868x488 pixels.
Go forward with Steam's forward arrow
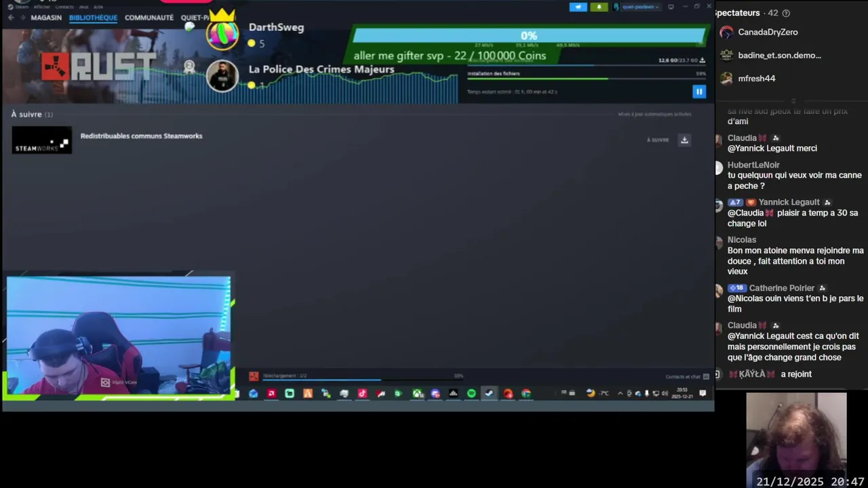tap(22, 18)
